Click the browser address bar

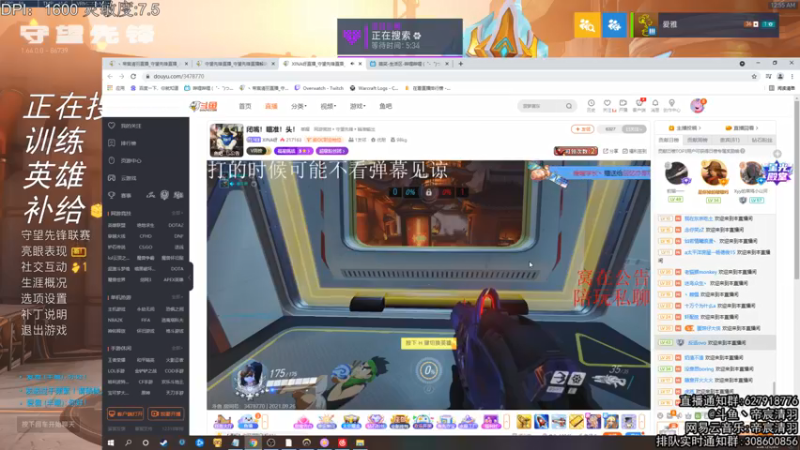444,76
